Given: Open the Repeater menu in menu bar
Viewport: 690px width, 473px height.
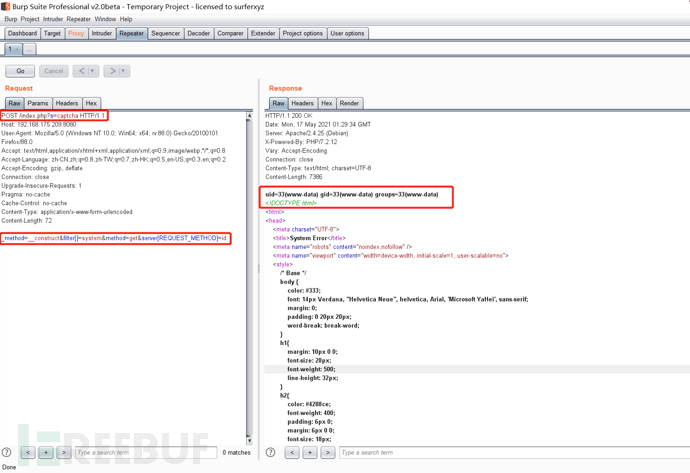Looking at the screenshot, I should (78, 19).
